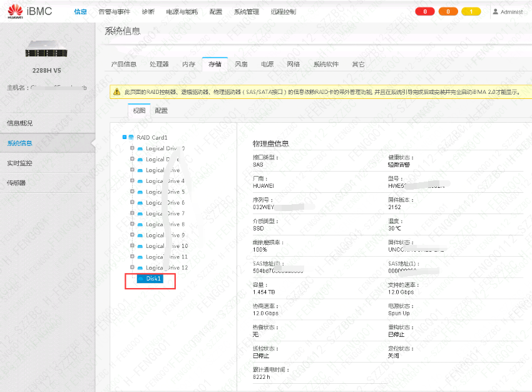
Task: Select Logical Drive 7 label
Action: tap(165, 214)
